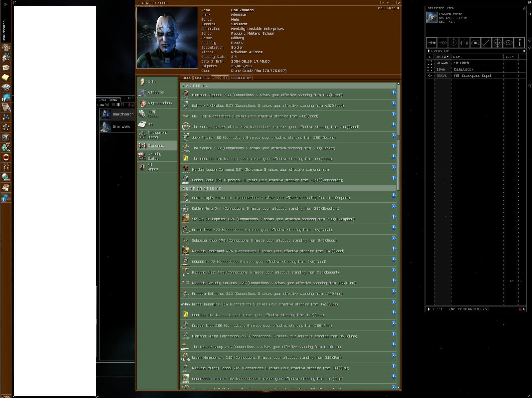This screenshot has width=532, height=398.
Task: Toggle Look At eye icon in Selected Item
Action: (508, 43)
